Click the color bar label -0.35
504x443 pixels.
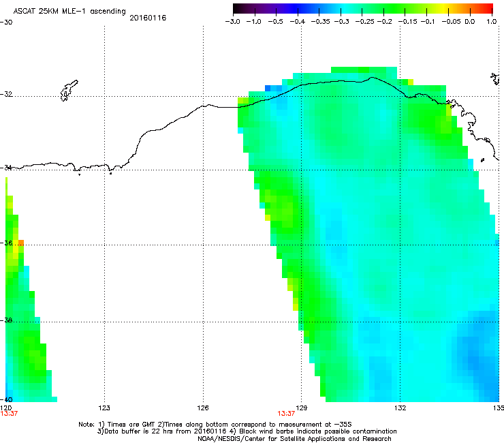321,22
